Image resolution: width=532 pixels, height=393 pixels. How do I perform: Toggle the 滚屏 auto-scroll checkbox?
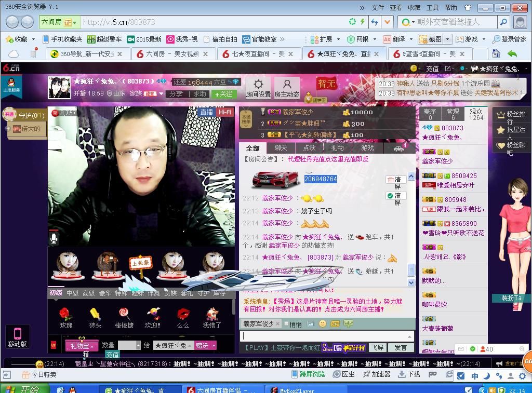pyautogui.click(x=390, y=196)
